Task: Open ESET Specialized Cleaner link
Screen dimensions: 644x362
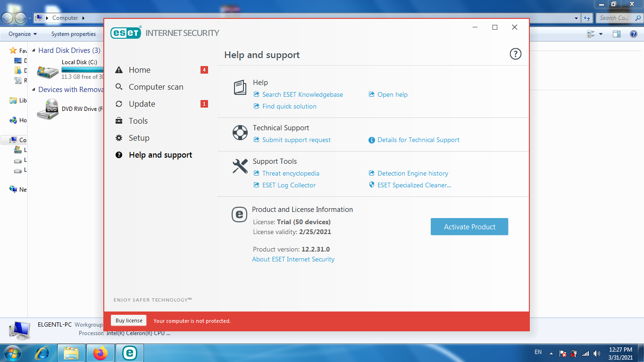Action: point(414,185)
